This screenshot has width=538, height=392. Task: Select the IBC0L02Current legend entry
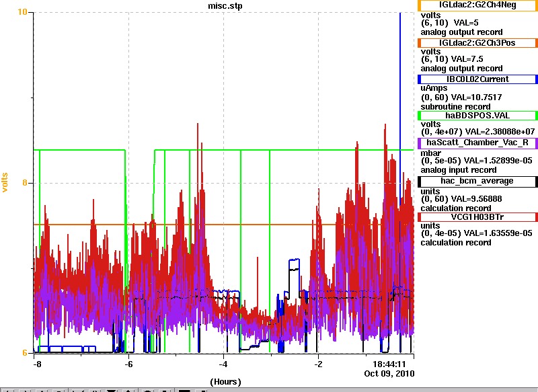[477, 79]
